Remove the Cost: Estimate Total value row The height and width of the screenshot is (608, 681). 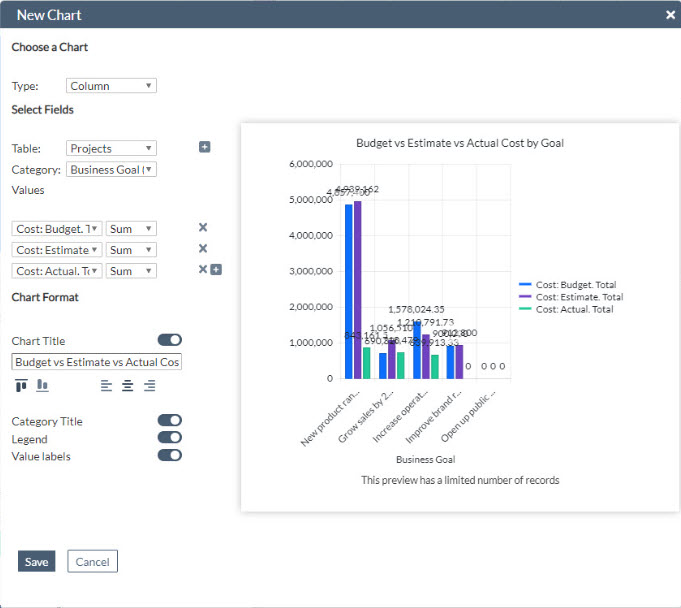tap(203, 249)
